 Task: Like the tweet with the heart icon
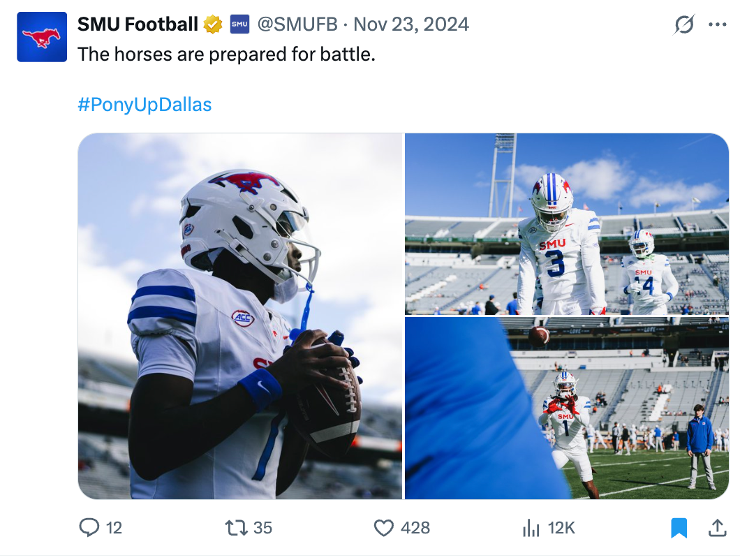[384, 527]
